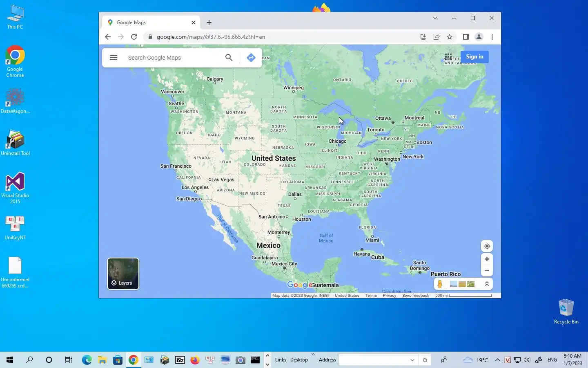Viewport: 588px width, 368px height.
Task: Click the Chrome address bar URL
Action: [211, 37]
